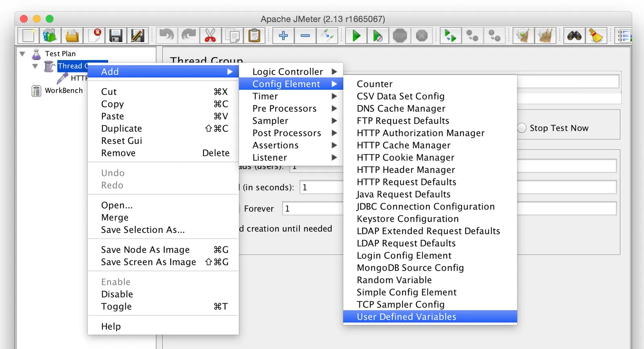Viewport: 644px width, 349px height.
Task: Start the test with green play icon
Action: 356,36
